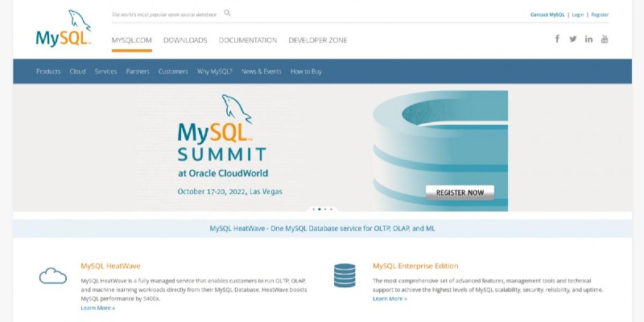Open the MySQL Facebook page icon

point(557,39)
